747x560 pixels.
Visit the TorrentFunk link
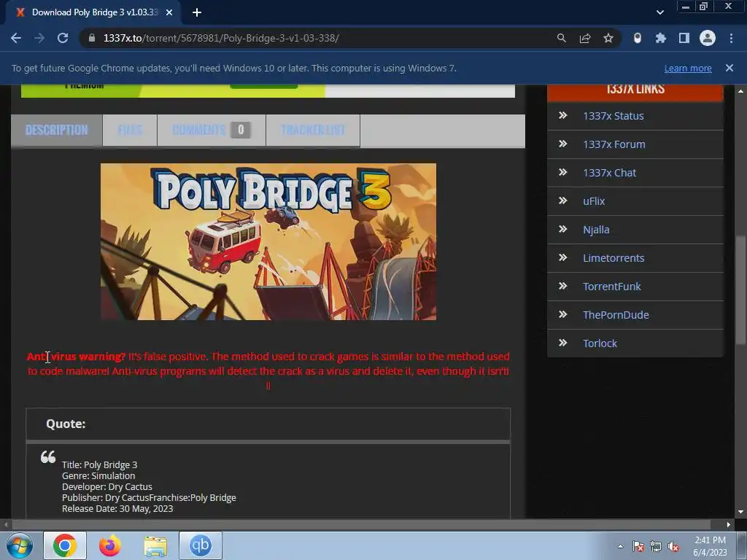[x=612, y=286]
